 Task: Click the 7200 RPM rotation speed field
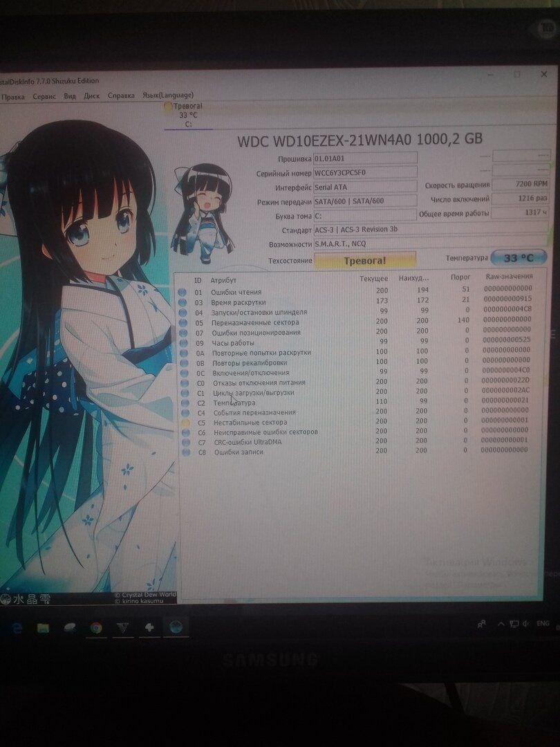pyautogui.click(x=521, y=184)
